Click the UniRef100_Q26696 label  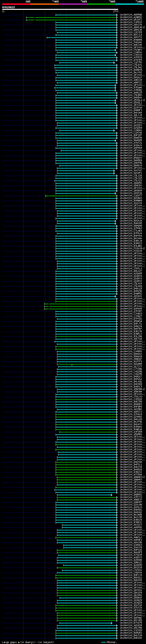tap(131, 565)
